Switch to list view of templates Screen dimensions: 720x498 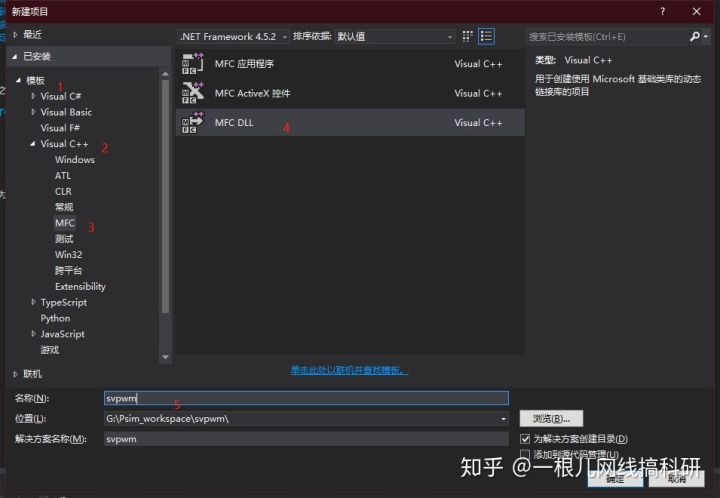click(x=486, y=37)
